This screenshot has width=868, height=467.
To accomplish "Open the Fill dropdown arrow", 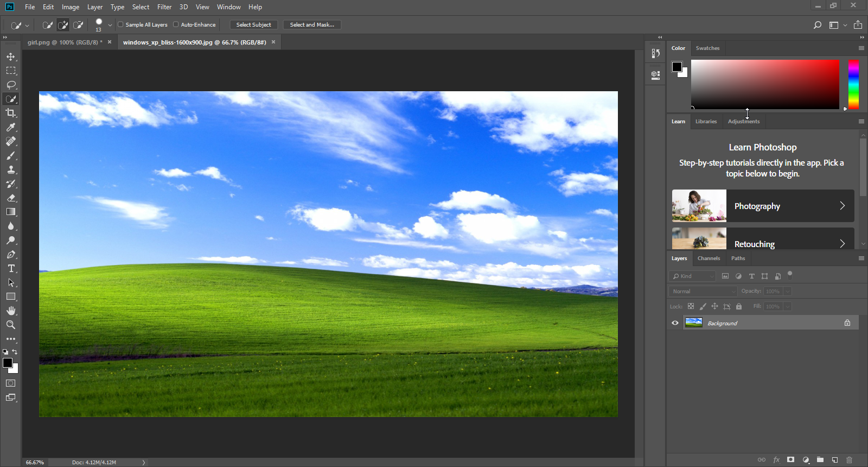I will click(788, 306).
